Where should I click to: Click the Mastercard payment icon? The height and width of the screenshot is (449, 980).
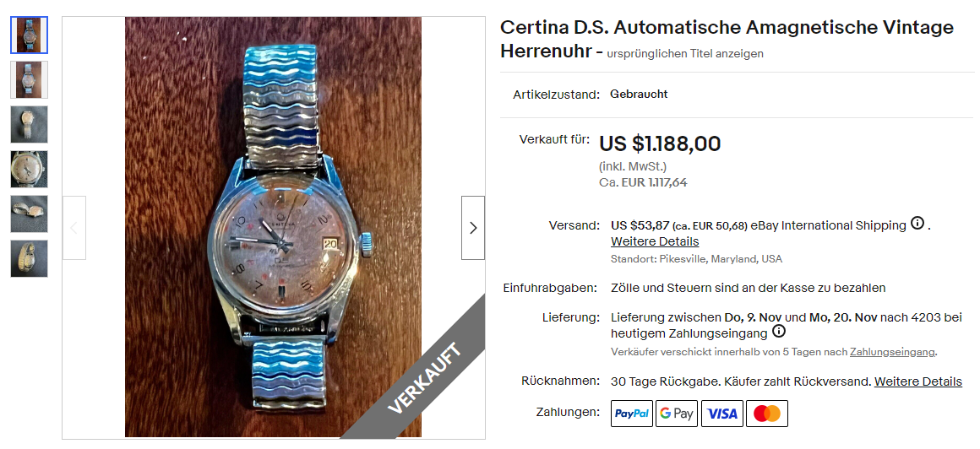[x=767, y=414]
